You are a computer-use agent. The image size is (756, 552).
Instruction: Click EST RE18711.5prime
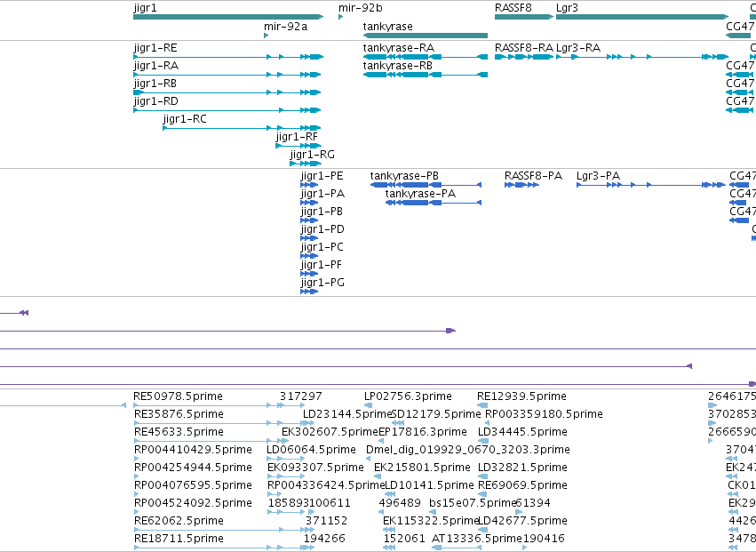point(179,539)
